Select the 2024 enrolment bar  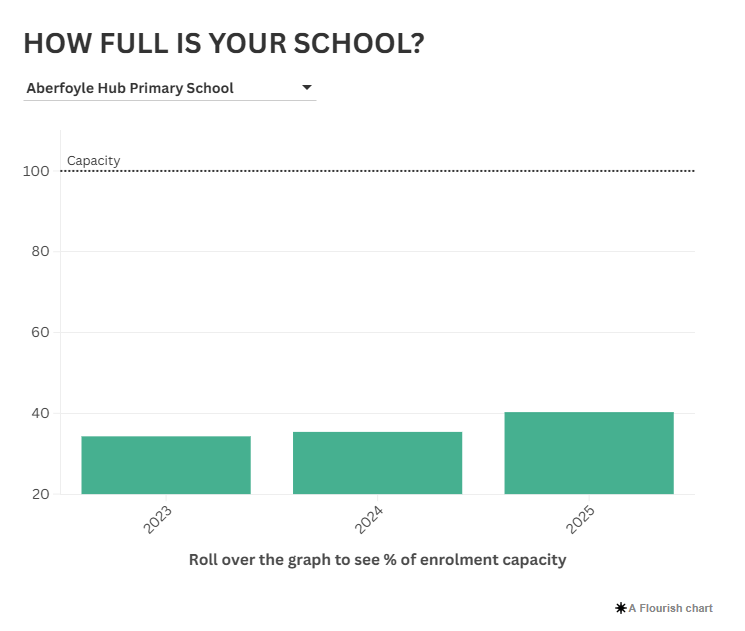tap(377, 463)
